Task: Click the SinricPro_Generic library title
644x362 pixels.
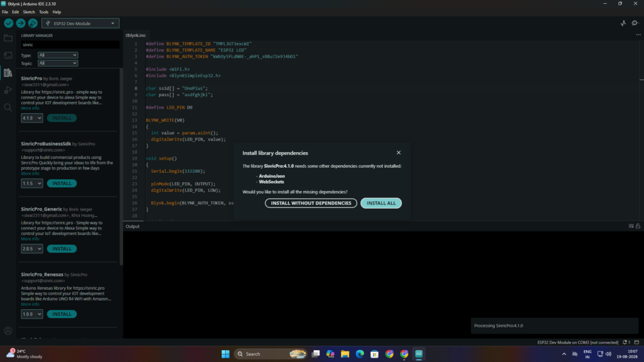Action: 42,209
